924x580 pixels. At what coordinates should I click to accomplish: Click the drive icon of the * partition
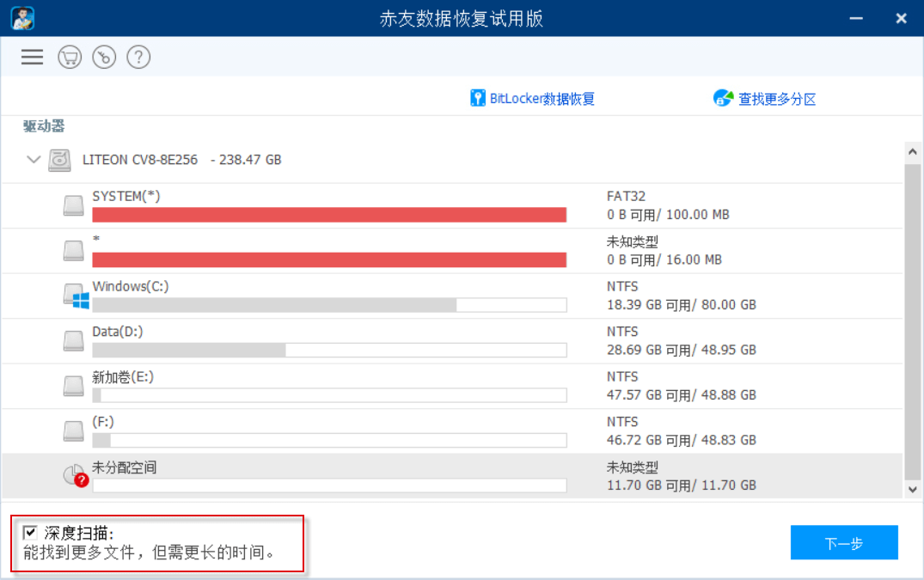pos(74,250)
